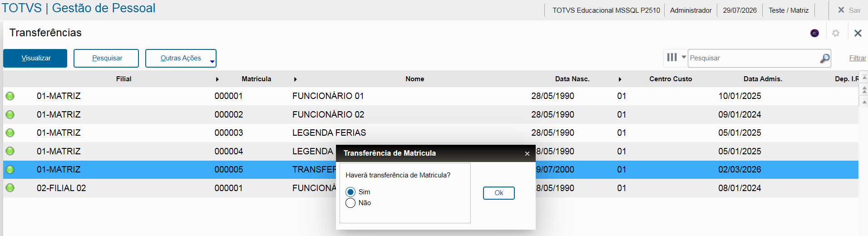Click the purple round icon near the settings gear

(814, 33)
